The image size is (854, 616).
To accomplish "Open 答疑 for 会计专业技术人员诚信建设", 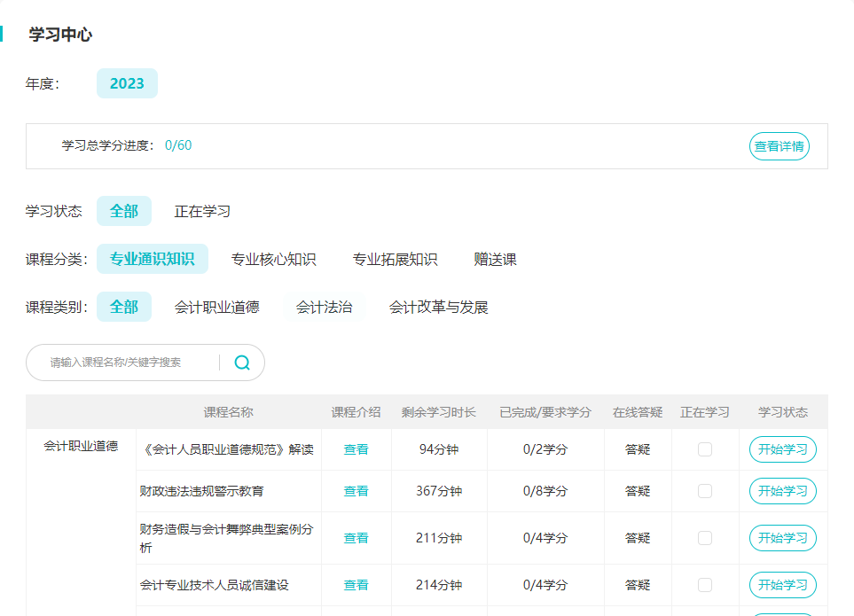I will 638,585.
